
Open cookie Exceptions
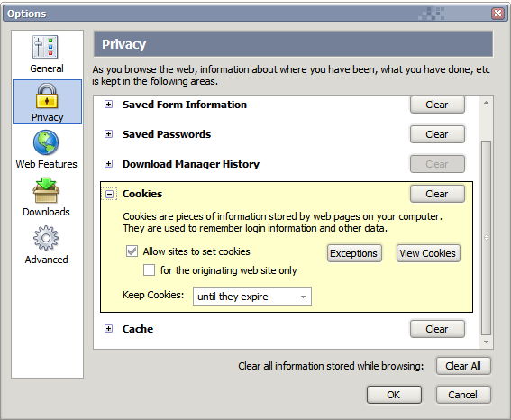pyautogui.click(x=354, y=253)
